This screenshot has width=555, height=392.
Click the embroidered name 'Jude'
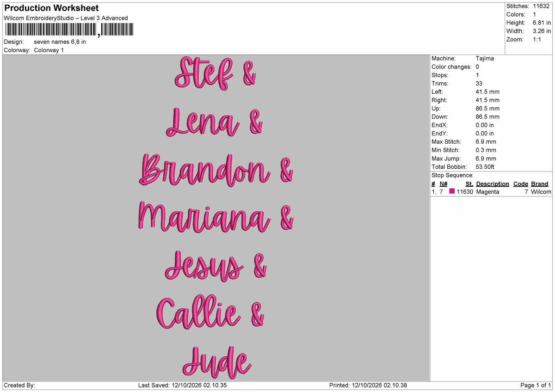click(x=216, y=363)
